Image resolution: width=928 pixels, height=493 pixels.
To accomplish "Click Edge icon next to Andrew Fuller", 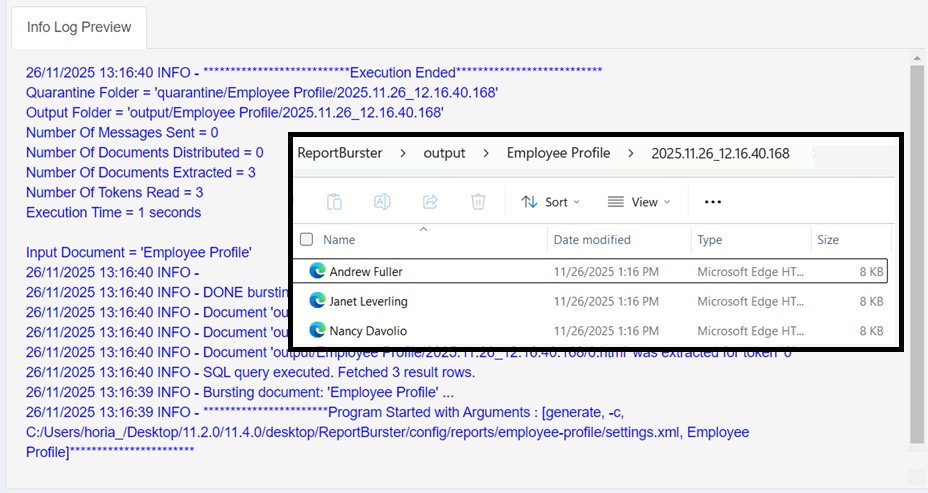I will tap(317, 271).
